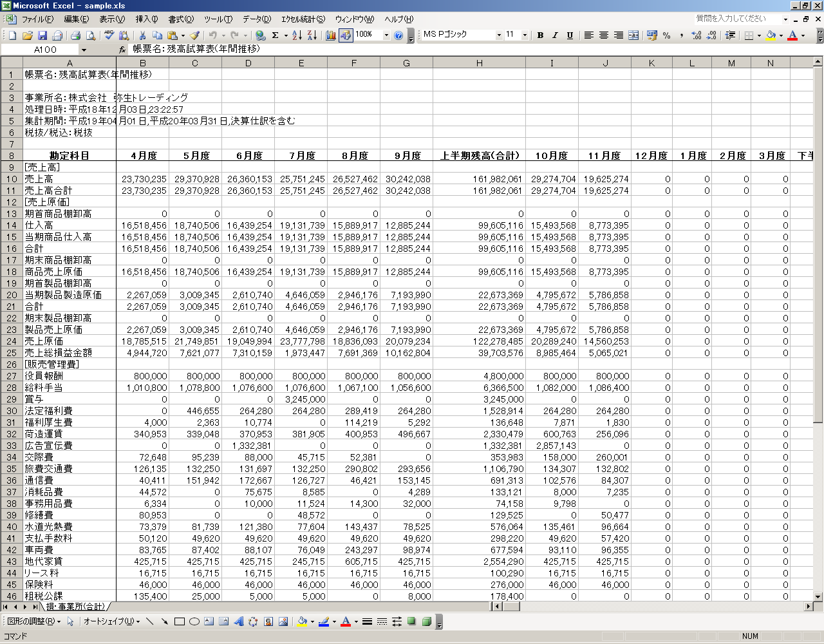Image resolution: width=824 pixels, height=644 pixels.
Task: Open the font name dropdown
Action: pyautogui.click(x=499, y=35)
